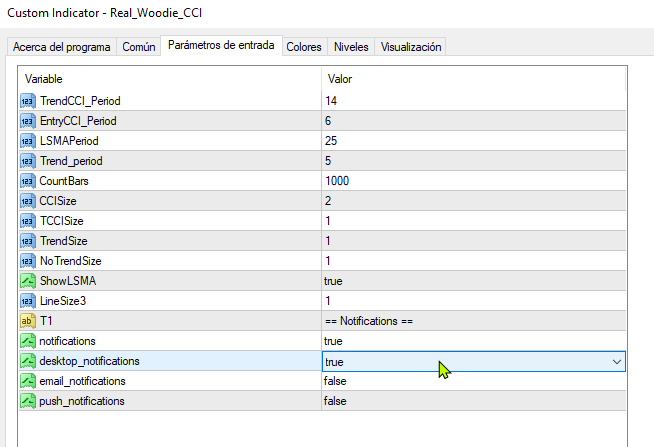This screenshot has height=447, width=654.
Task: Select the LineSize3 variable name
Action: 63,301
